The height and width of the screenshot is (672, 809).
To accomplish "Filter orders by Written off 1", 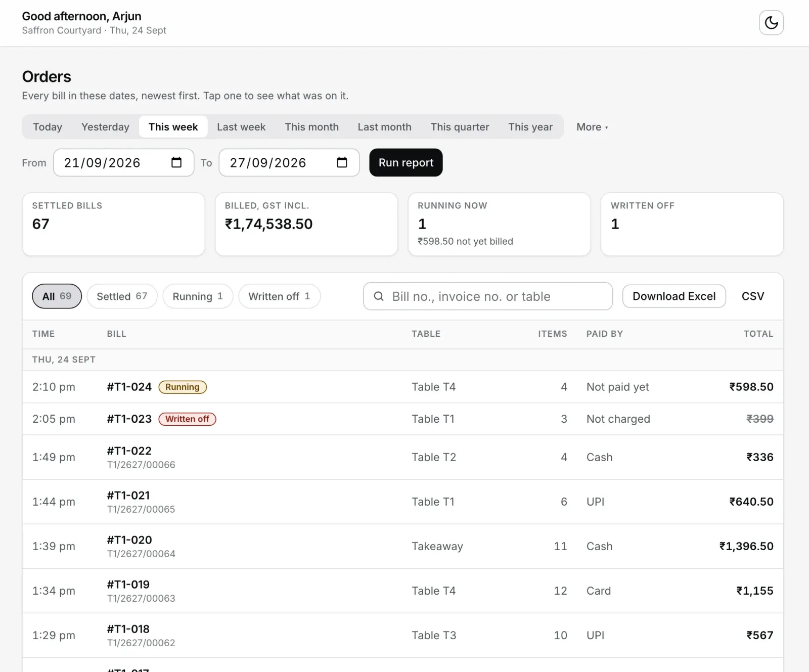I will coord(279,296).
